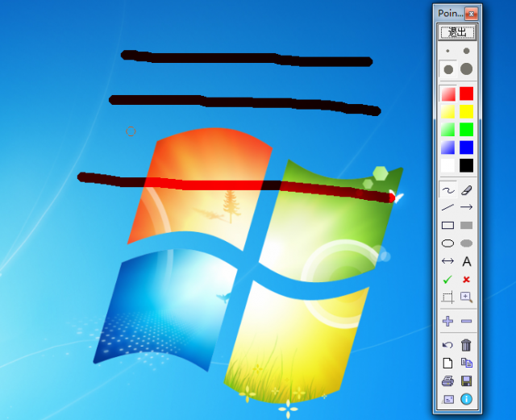
Task: Select the green checkmark stamp
Action: (447, 280)
